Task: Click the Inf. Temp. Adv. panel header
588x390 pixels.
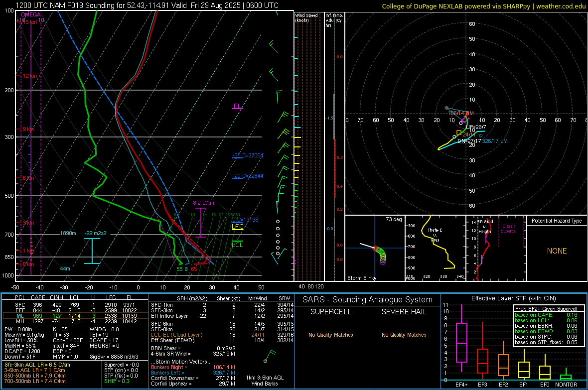Action: click(x=334, y=20)
